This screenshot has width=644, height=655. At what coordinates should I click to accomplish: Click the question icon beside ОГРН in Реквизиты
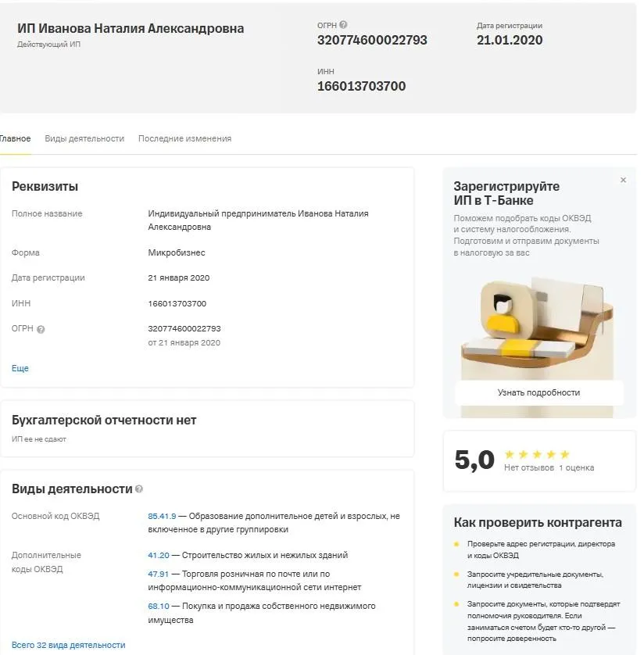tap(41, 330)
